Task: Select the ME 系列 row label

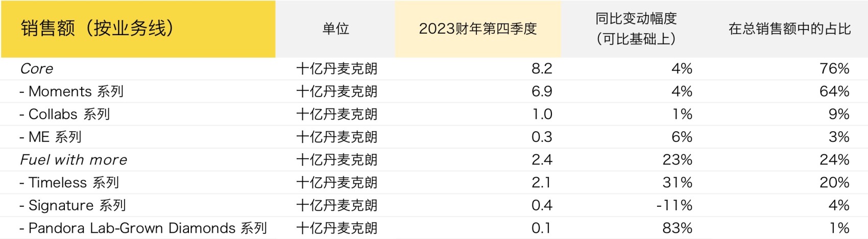Action: [x=51, y=137]
